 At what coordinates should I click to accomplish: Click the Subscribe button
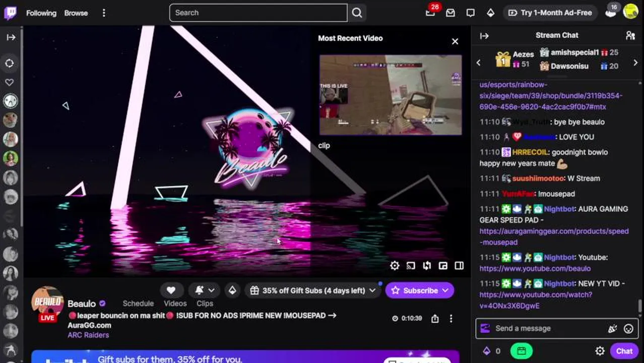pos(420,290)
